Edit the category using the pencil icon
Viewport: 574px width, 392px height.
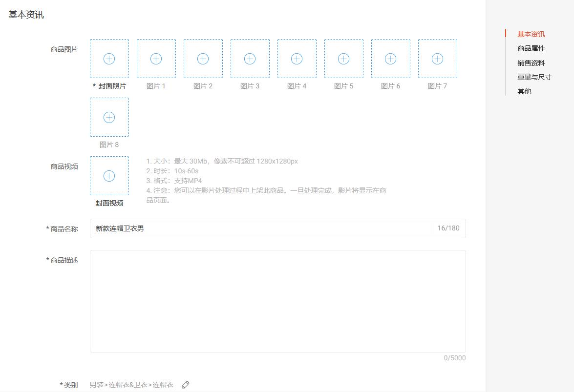185,385
